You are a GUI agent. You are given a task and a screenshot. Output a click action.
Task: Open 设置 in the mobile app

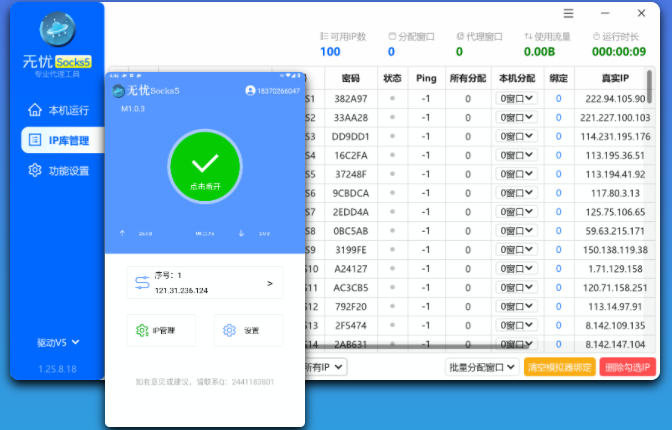[x=248, y=330]
